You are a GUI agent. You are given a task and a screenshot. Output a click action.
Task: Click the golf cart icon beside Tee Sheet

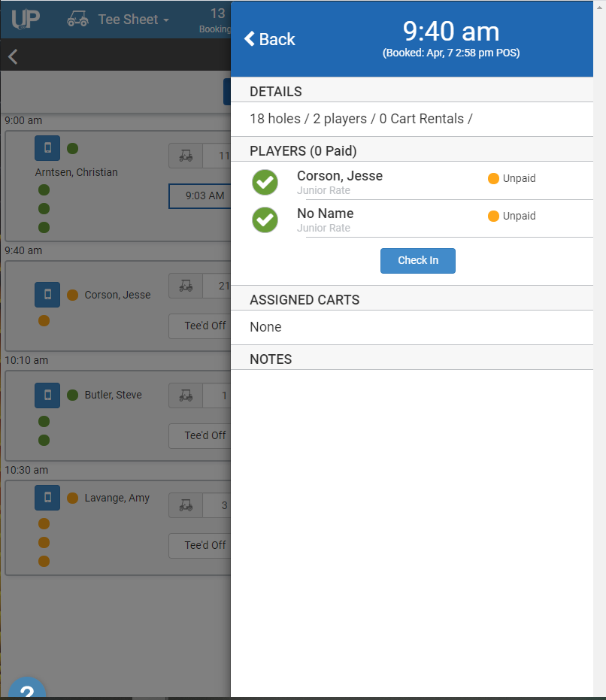[x=77, y=19]
